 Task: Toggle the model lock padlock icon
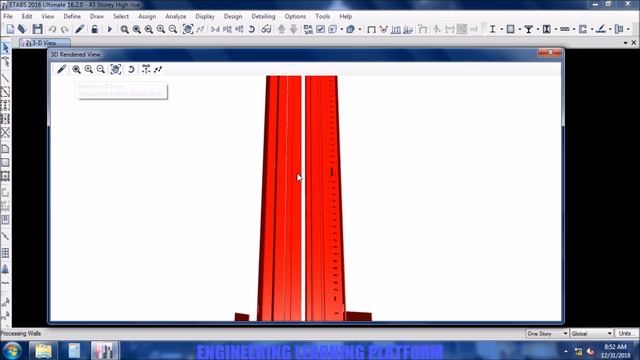click(x=94, y=29)
